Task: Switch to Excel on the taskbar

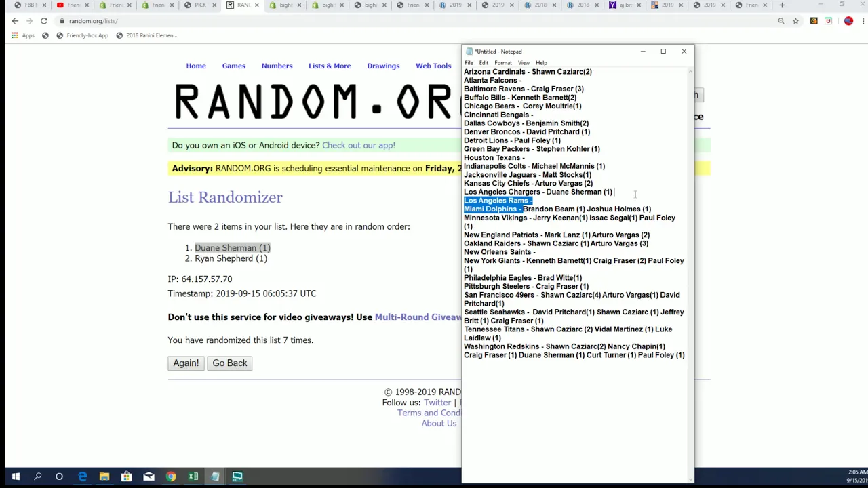Action: [193, 476]
